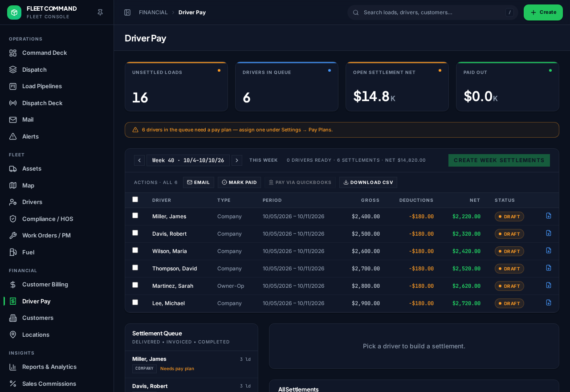Viewport: 570px width, 392px height.
Task: Click the search loads, drivers, customers field
Action: point(433,12)
